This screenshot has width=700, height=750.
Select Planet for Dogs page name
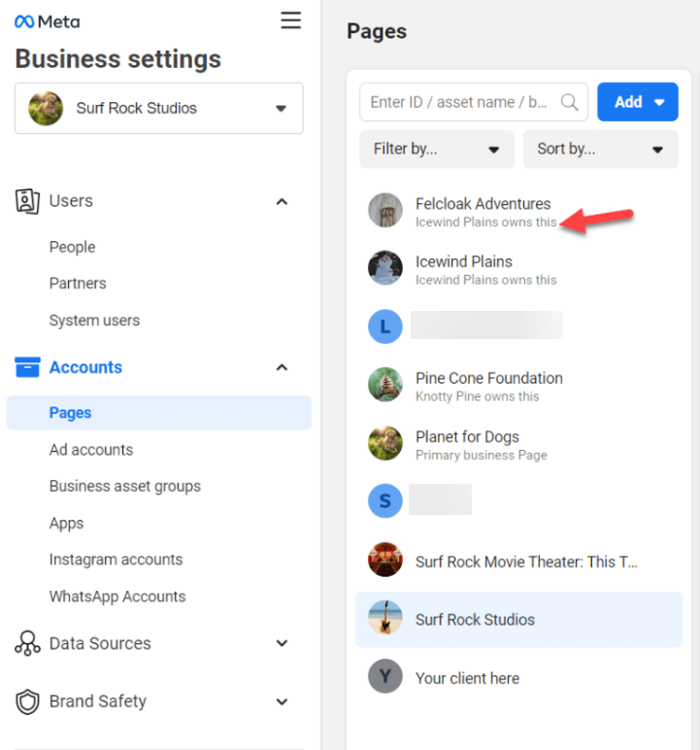(467, 437)
